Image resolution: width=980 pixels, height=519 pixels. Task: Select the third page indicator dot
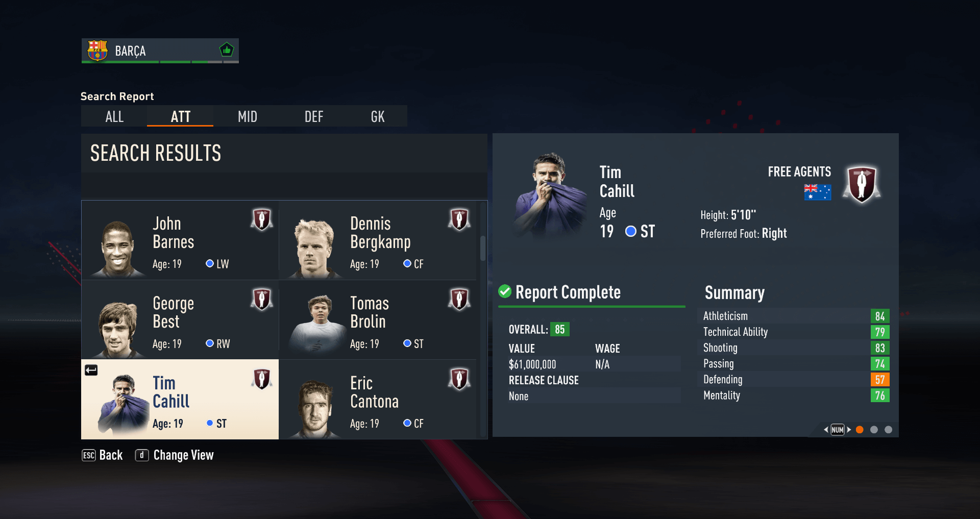[x=888, y=430]
